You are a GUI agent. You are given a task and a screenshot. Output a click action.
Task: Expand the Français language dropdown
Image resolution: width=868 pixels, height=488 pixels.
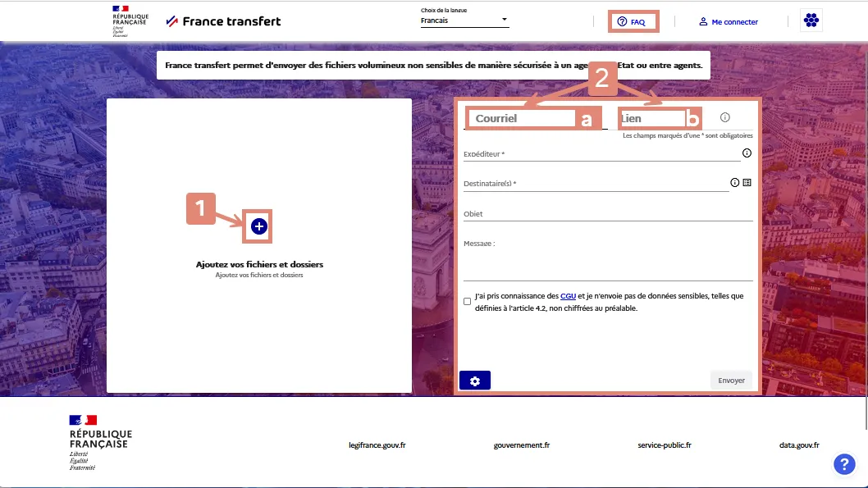point(464,21)
